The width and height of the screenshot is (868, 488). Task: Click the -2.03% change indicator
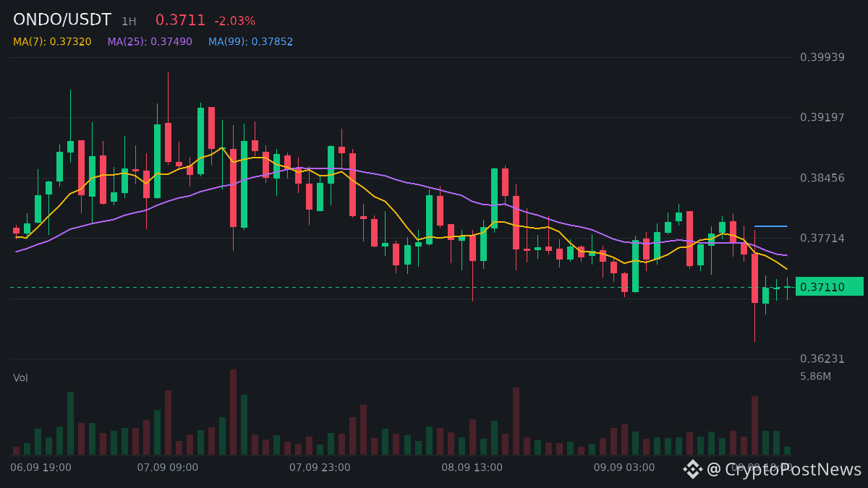(x=234, y=21)
